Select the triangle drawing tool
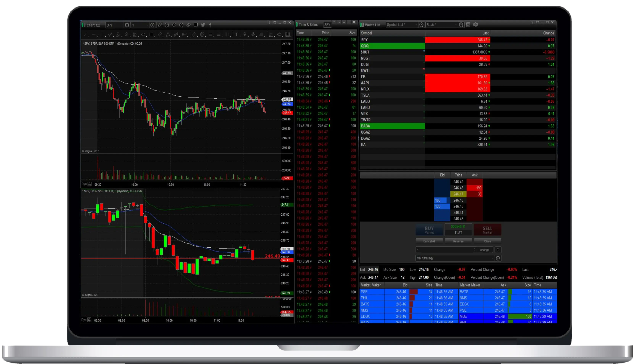 coord(168,35)
